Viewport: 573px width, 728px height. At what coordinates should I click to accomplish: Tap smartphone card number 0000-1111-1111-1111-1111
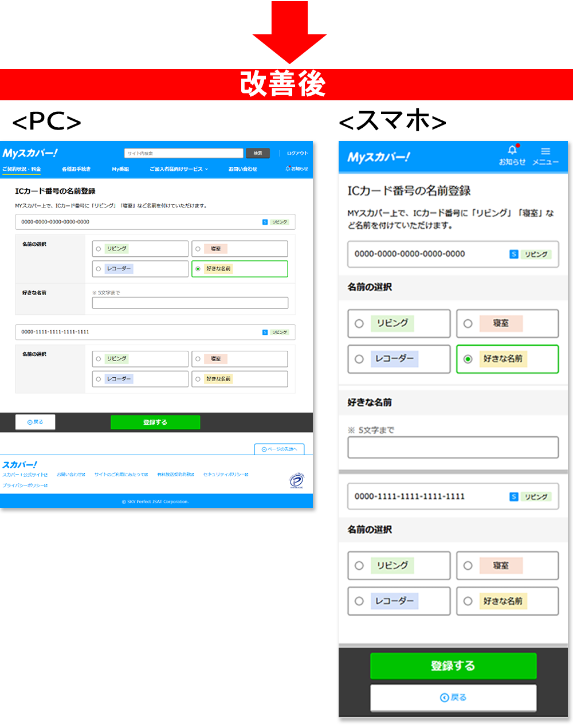(x=410, y=496)
